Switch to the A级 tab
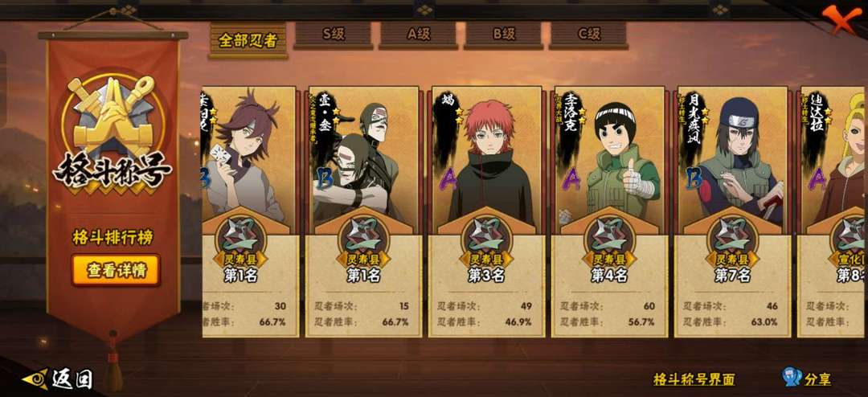 pyautogui.click(x=419, y=35)
